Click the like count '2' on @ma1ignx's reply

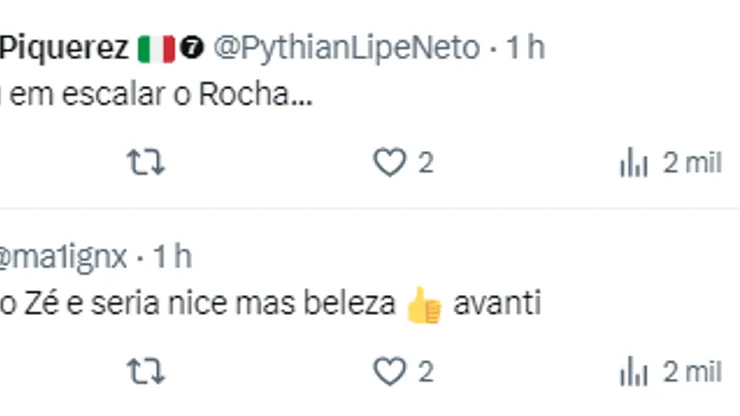tap(426, 372)
